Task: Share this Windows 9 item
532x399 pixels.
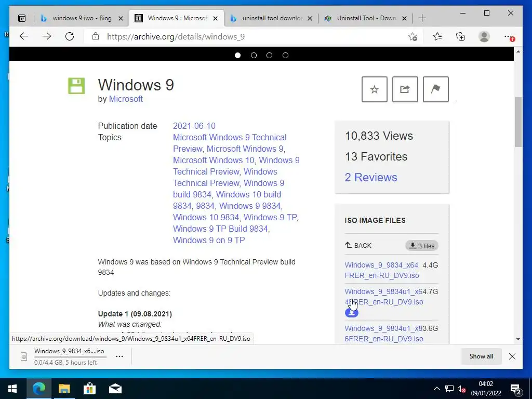Action: [x=405, y=89]
